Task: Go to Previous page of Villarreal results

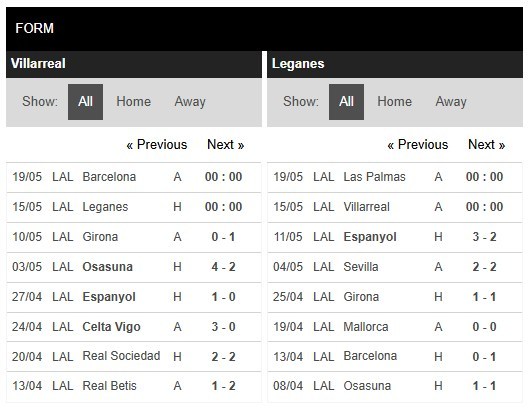Action: 157,145
